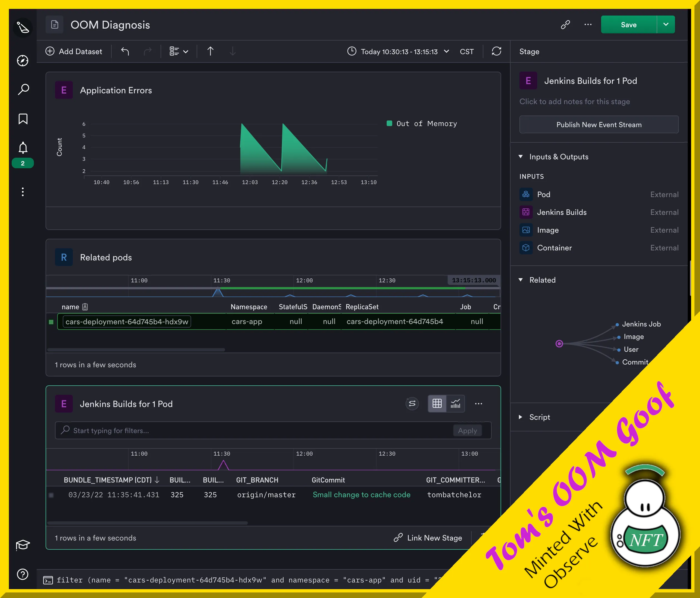Refresh the worksheet data

(496, 51)
